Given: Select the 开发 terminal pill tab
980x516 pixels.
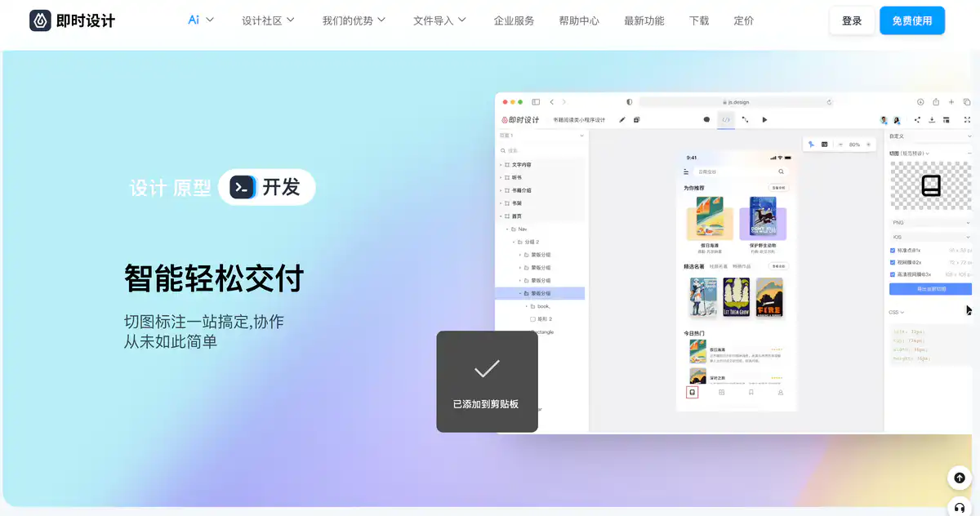Looking at the screenshot, I should click(x=267, y=187).
